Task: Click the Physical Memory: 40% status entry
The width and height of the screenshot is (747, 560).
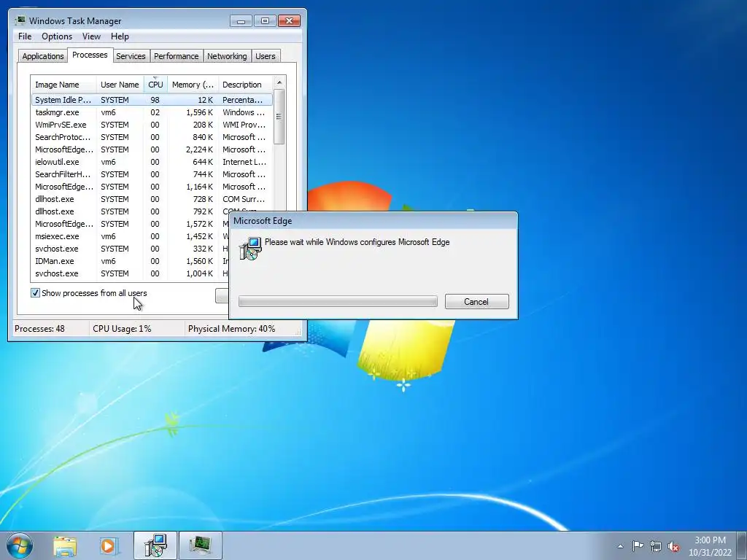Action: click(x=239, y=329)
